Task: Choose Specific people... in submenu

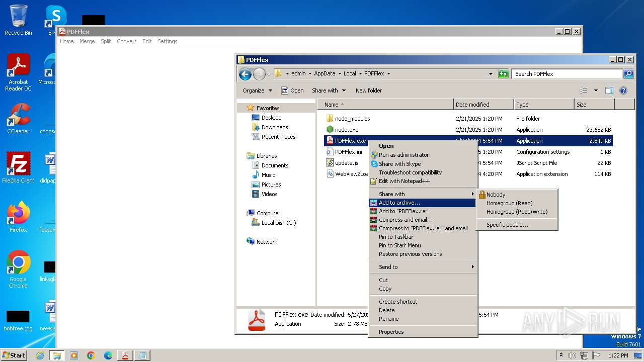Action: 517,225
